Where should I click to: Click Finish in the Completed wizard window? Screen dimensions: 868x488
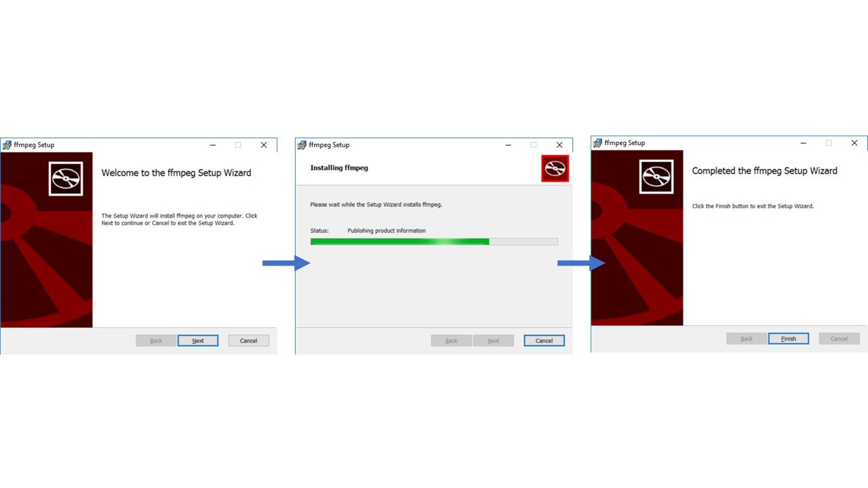(x=789, y=339)
